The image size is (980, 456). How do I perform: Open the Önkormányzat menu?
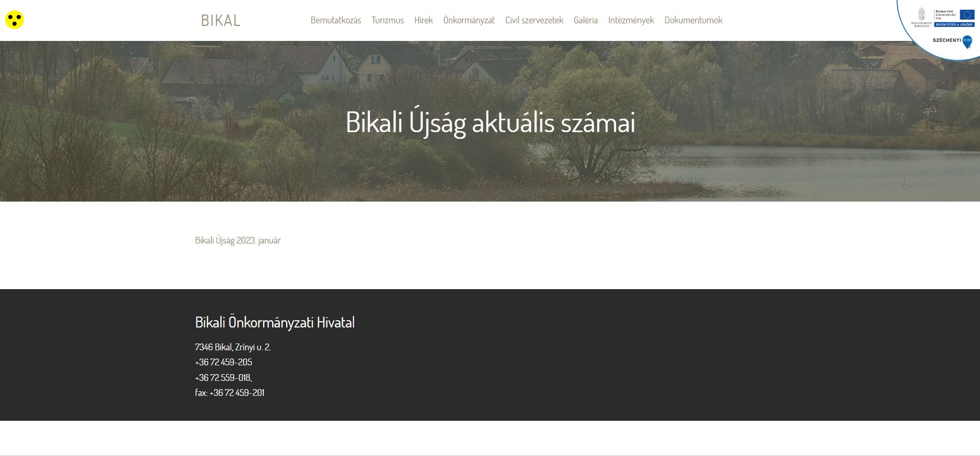469,20
